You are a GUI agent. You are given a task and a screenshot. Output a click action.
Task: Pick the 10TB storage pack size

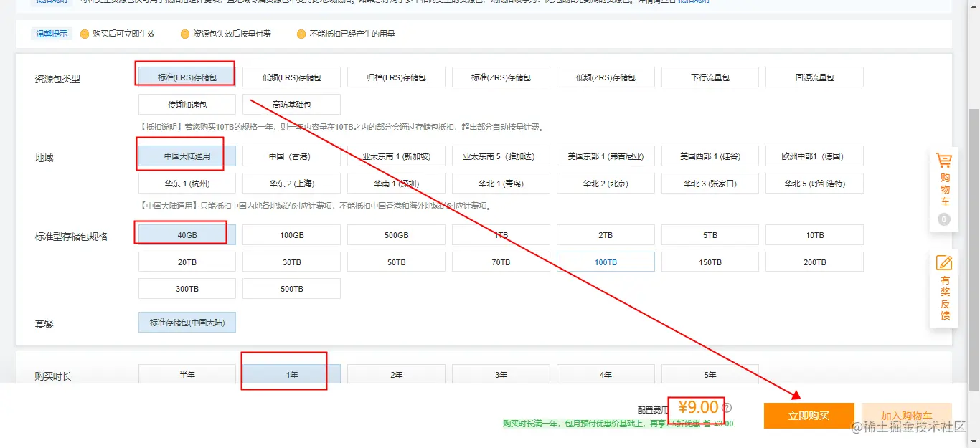814,235
